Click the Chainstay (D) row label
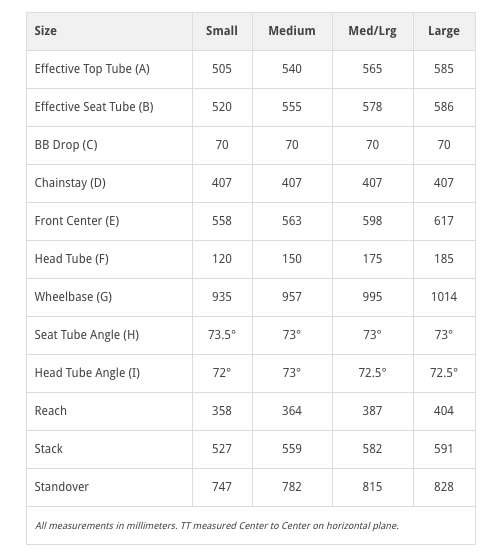 (70, 183)
